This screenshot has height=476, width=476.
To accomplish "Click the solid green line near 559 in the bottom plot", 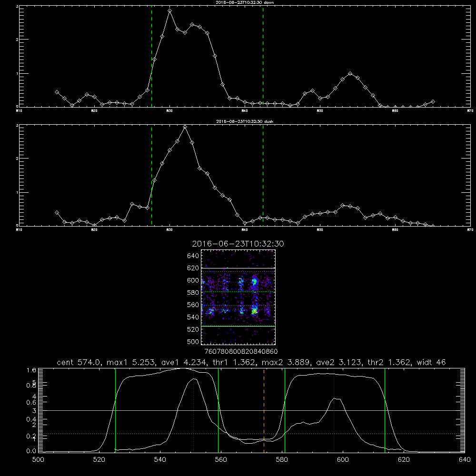I will [x=218, y=410].
